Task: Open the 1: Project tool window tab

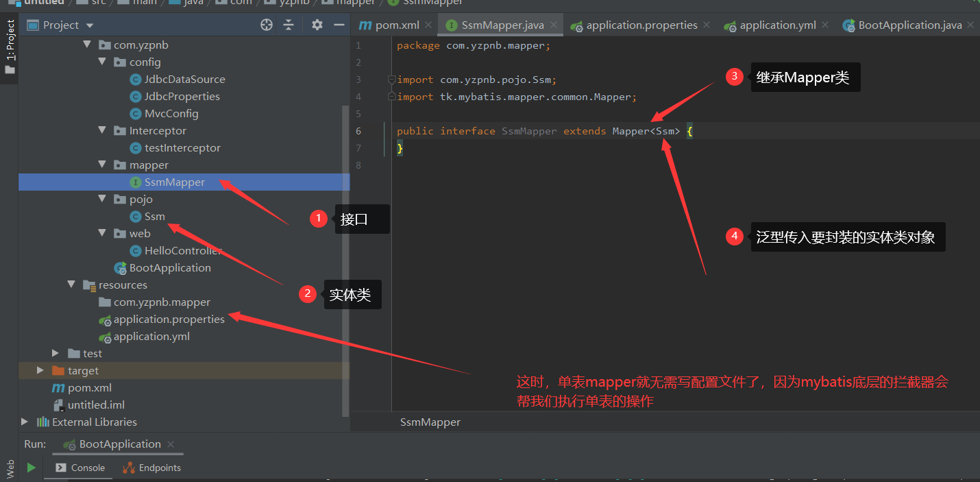Action: click(10, 48)
